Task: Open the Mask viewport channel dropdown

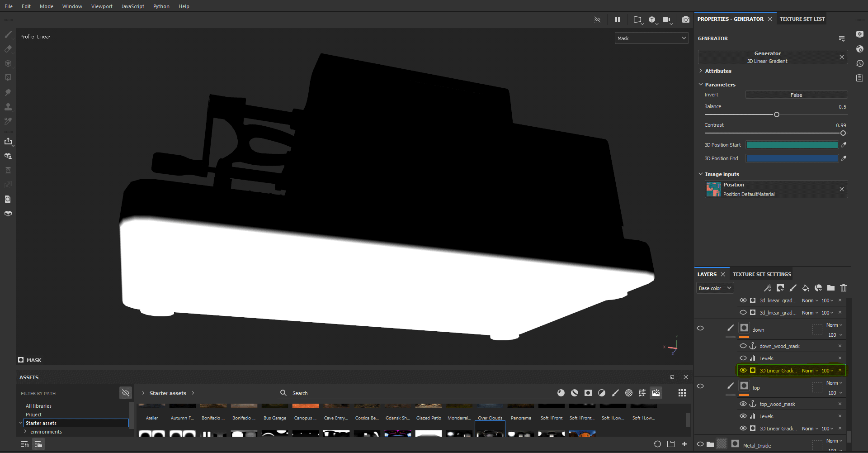Action: (651, 38)
